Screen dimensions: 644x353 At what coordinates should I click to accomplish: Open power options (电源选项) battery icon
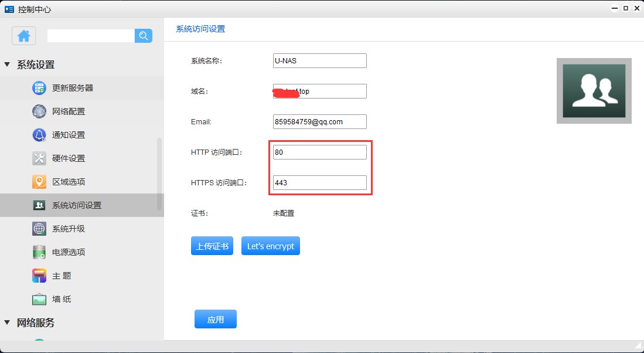click(x=39, y=252)
